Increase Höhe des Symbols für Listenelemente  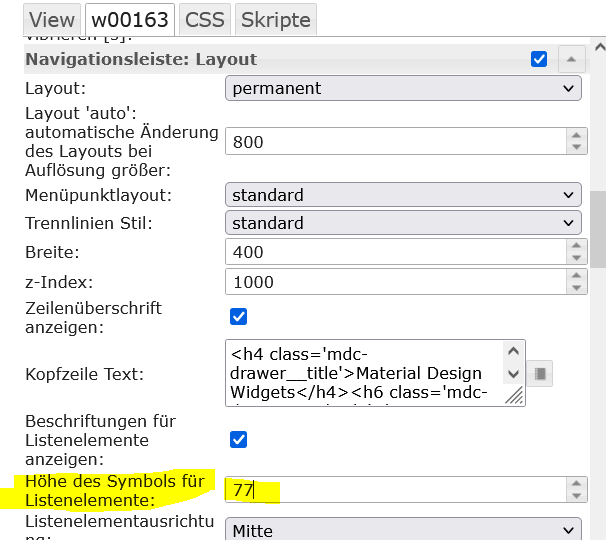(577, 484)
